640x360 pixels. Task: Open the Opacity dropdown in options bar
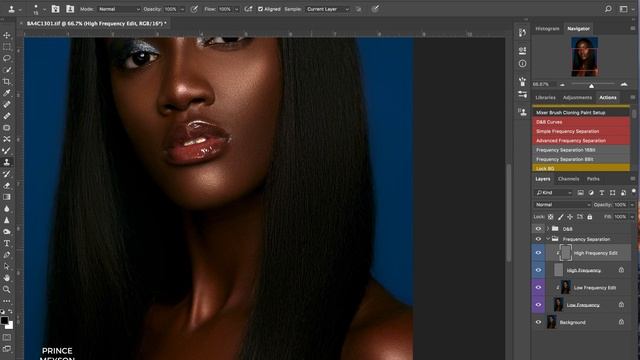click(182, 9)
